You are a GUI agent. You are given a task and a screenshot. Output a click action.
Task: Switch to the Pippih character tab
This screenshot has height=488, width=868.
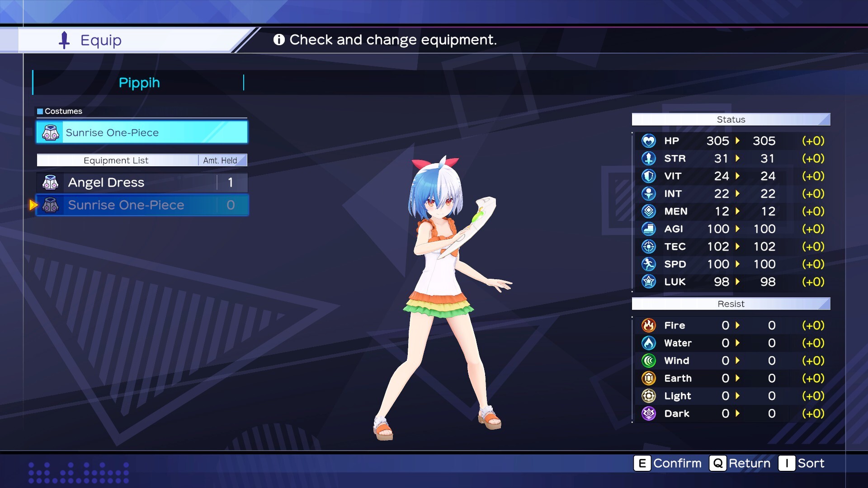[139, 82]
